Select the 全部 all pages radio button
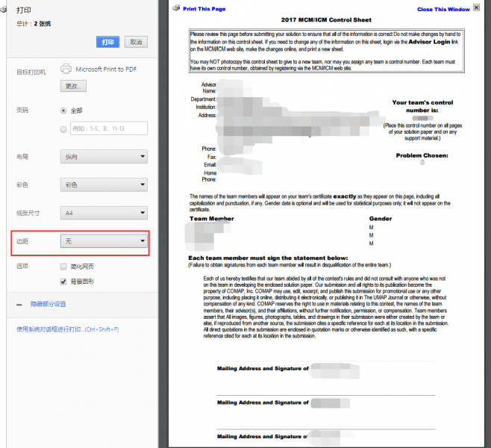The width and height of the screenshot is (491, 448). click(63, 110)
